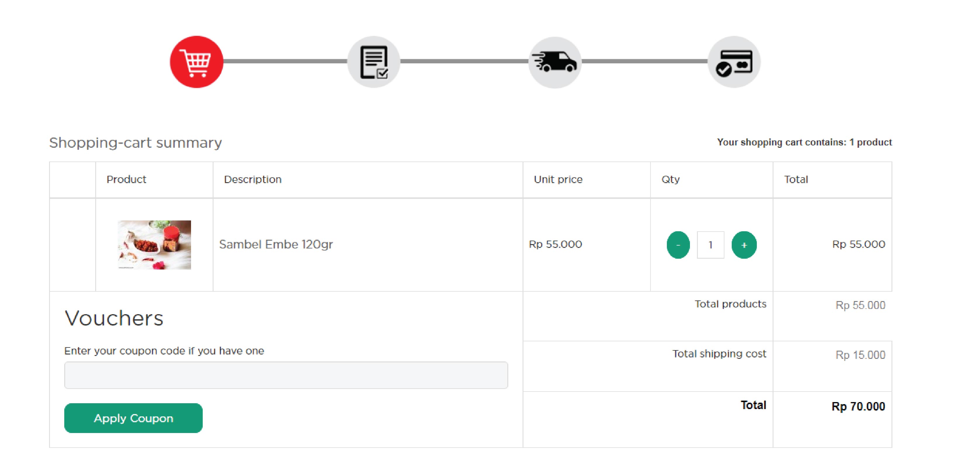980x459 pixels.
Task: Select the credit card payment step icon
Action: tap(733, 62)
